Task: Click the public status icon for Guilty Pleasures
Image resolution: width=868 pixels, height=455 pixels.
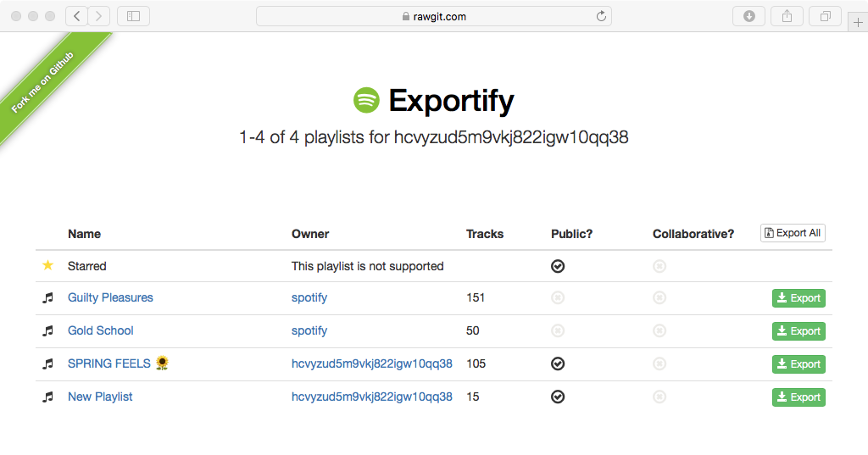Action: 558,297
